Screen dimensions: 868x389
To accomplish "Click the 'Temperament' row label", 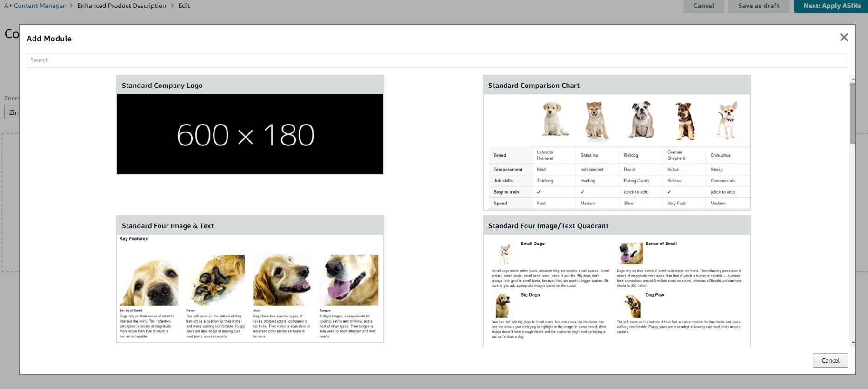I will pos(508,170).
